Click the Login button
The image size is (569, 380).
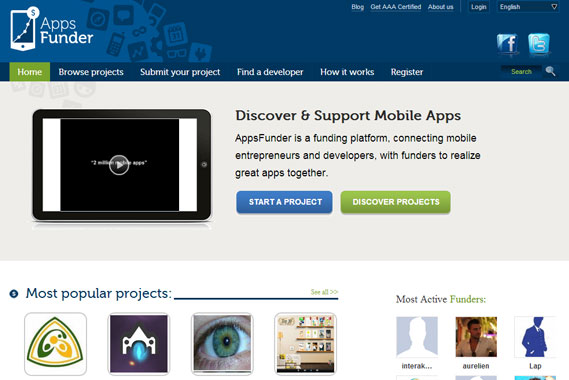coord(479,7)
